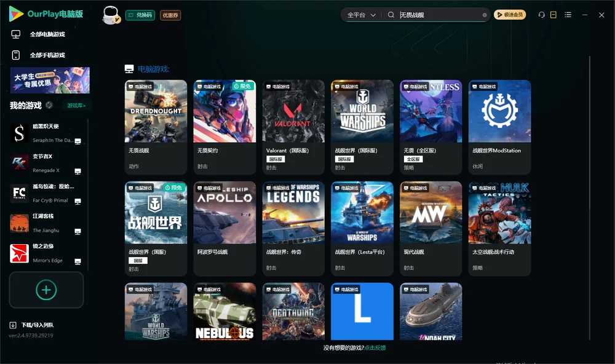Open the 战舰世界（国服）game card
This screenshot has width=615, height=364.
coord(156,229)
